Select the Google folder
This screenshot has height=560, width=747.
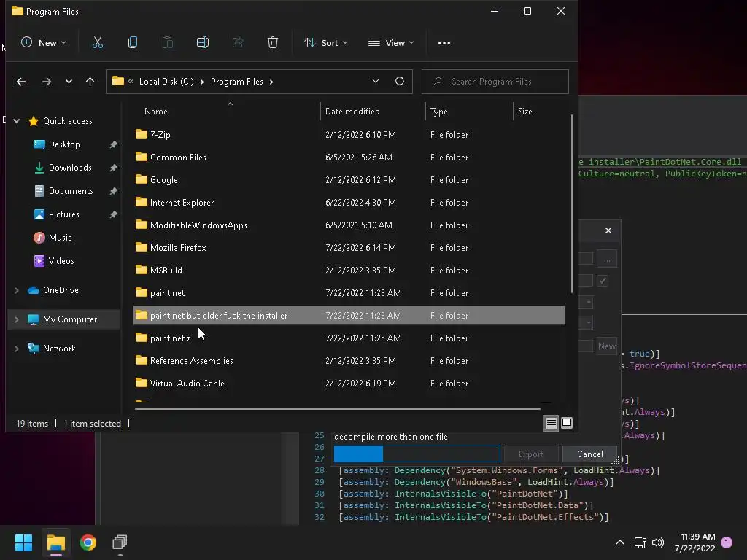[x=349, y=180]
